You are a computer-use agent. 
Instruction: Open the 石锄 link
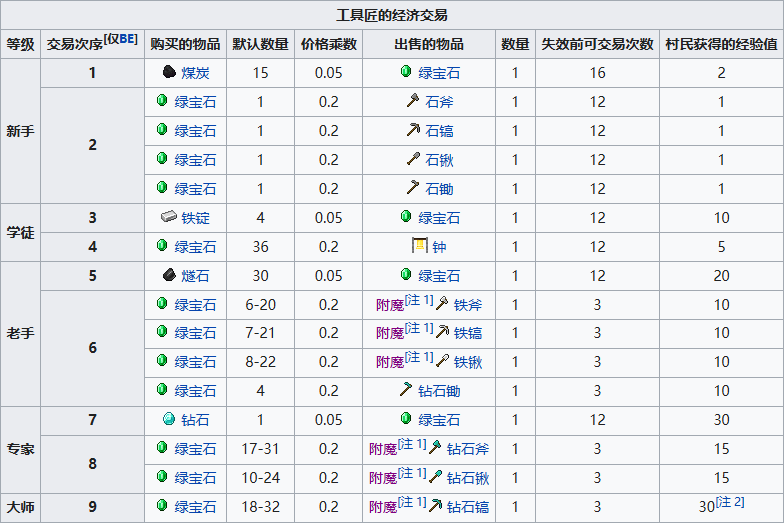(439, 189)
